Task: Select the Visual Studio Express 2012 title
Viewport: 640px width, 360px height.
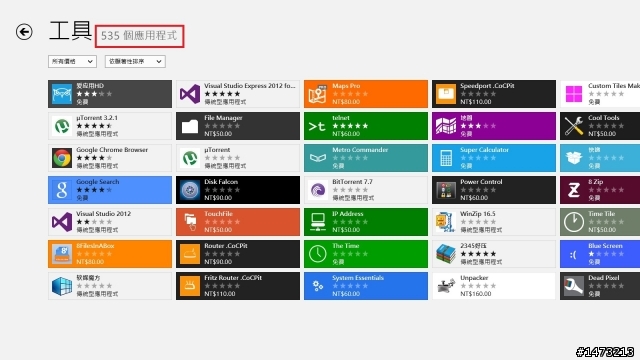Action: pos(249,86)
